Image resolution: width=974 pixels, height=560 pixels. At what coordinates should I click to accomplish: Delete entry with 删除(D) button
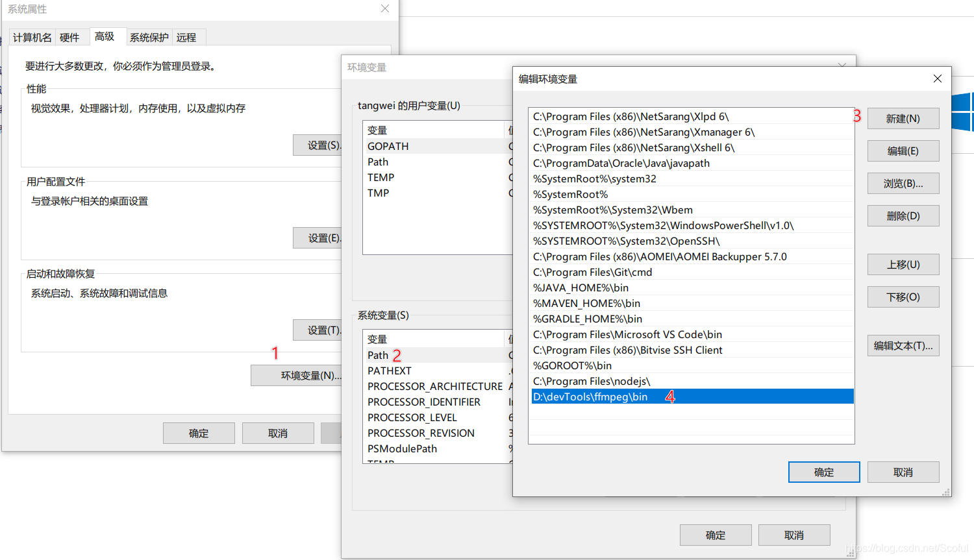coord(903,216)
